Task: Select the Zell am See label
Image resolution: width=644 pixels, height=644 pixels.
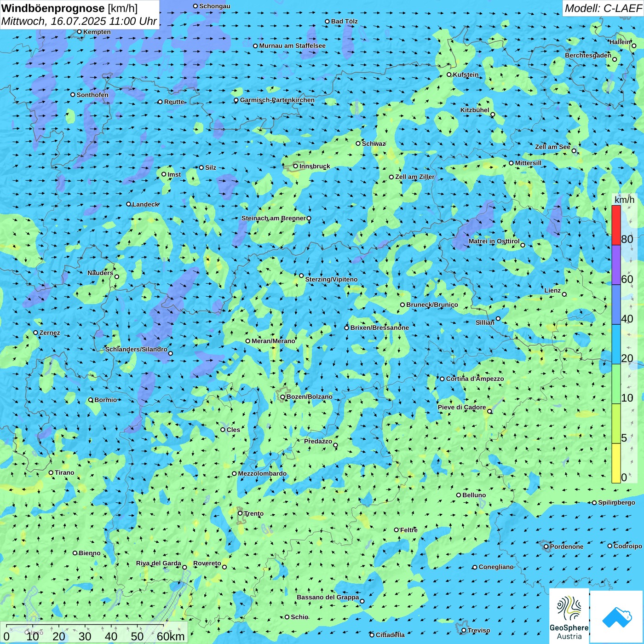Action: pyautogui.click(x=552, y=147)
